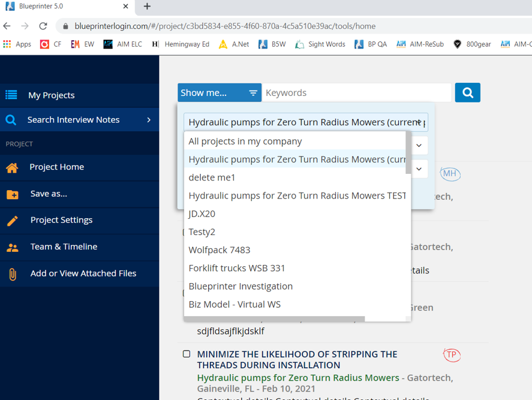Open the Show me filter dropdown
Screen dimensions: 532x400
[220, 92]
